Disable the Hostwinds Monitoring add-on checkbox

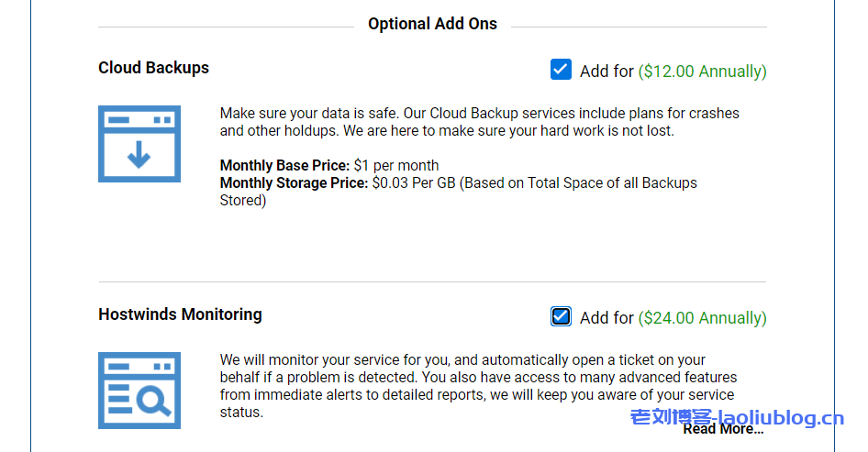561,316
